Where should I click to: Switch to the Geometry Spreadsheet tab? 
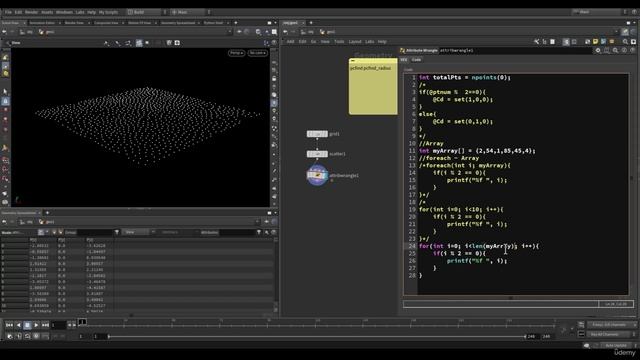178,23
